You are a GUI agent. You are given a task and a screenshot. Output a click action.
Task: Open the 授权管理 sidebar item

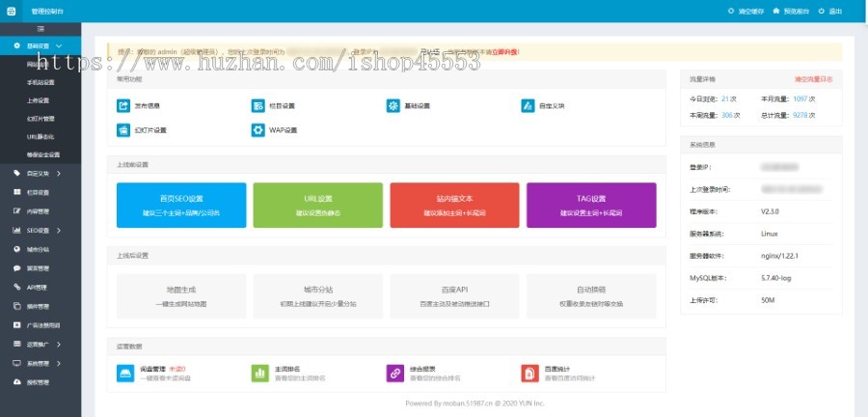point(41,382)
